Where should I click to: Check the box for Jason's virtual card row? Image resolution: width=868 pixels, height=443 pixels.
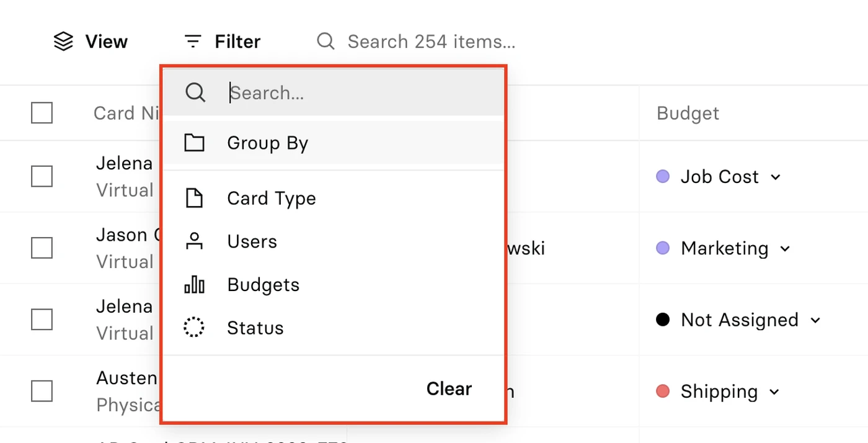pyautogui.click(x=42, y=248)
